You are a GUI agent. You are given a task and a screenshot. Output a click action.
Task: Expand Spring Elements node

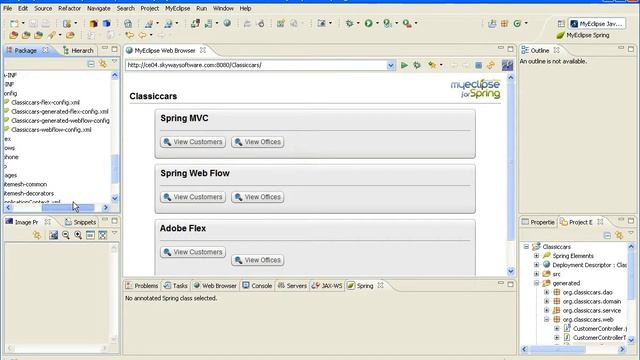tap(536, 256)
